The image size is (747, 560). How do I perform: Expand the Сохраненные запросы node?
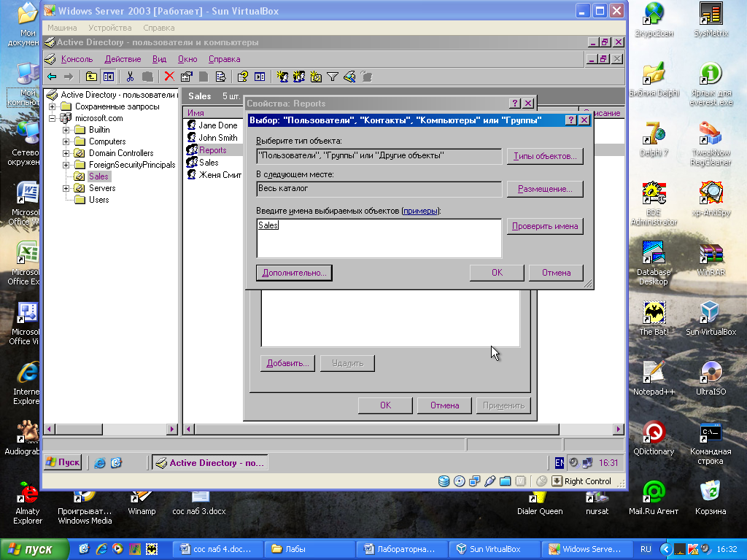click(53, 106)
